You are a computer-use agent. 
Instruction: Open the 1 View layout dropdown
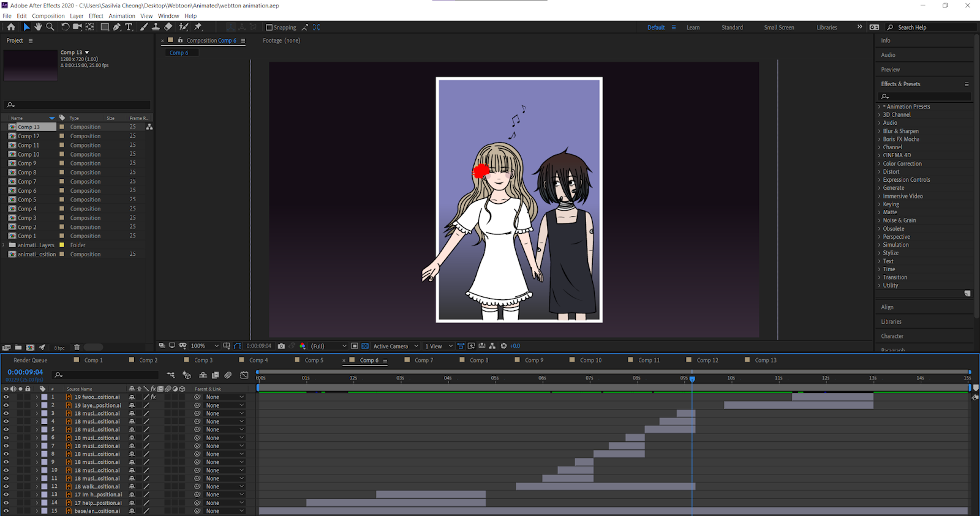(x=439, y=346)
